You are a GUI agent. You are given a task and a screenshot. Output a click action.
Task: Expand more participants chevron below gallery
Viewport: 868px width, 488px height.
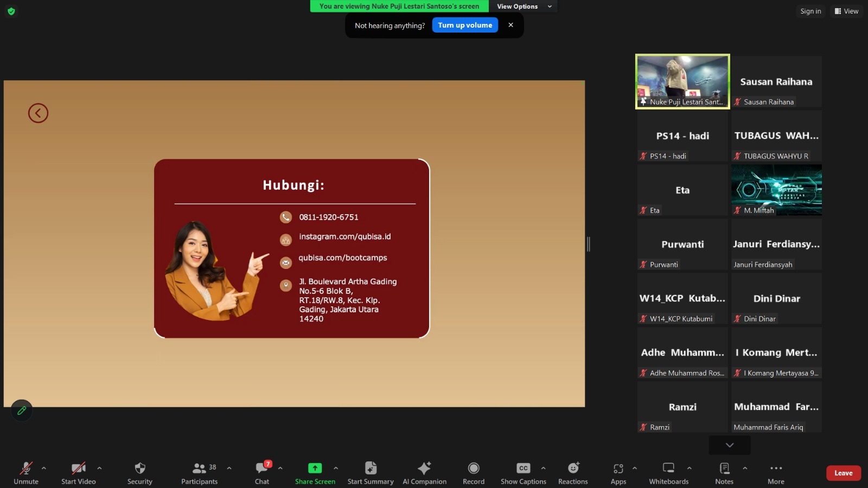pos(730,445)
